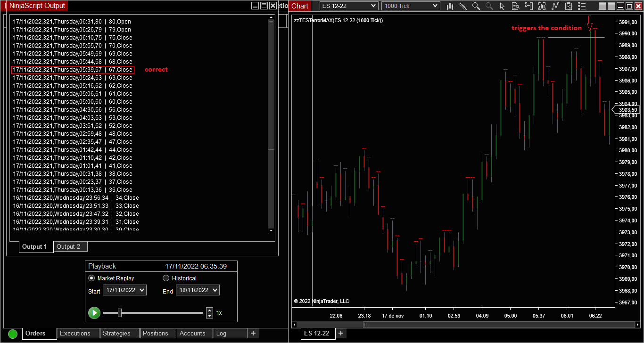644x343 pixels.
Task: Click the NinjaScript Output title label
Action: pos(37,6)
